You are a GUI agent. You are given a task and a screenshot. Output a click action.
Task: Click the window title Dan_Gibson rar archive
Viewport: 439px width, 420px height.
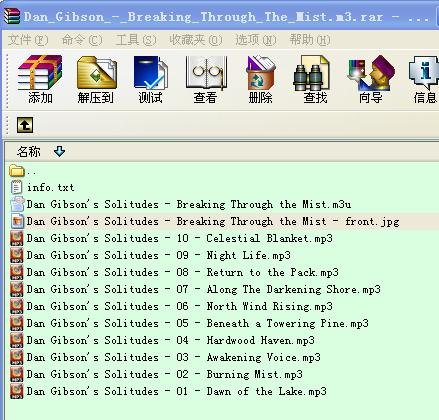(x=226, y=17)
